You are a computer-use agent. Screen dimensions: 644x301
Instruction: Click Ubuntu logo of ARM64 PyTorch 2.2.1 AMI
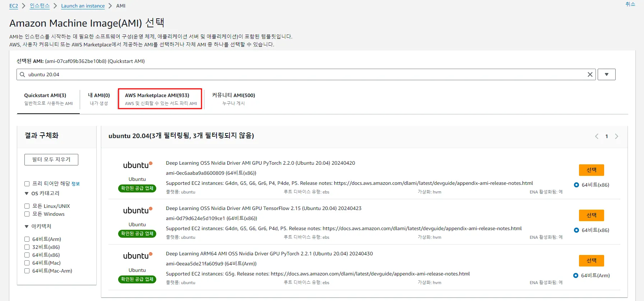(x=138, y=256)
